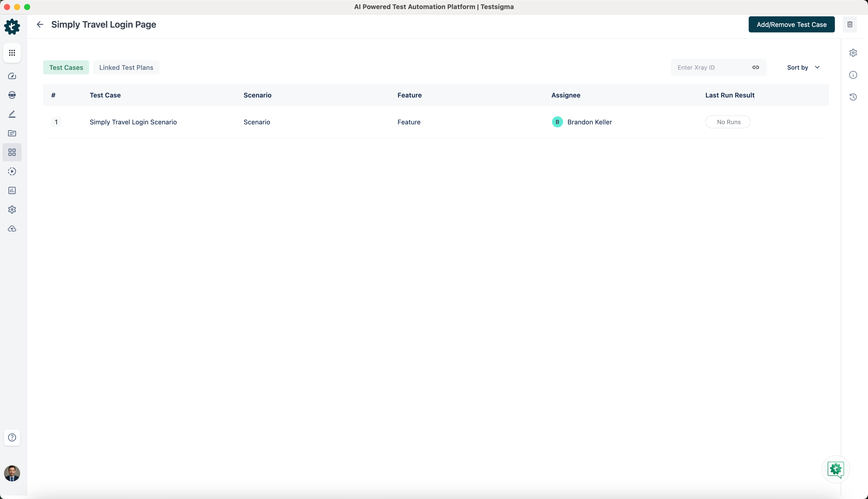The width and height of the screenshot is (868, 499).
Task: Toggle the No Runs status pill
Action: (x=728, y=122)
